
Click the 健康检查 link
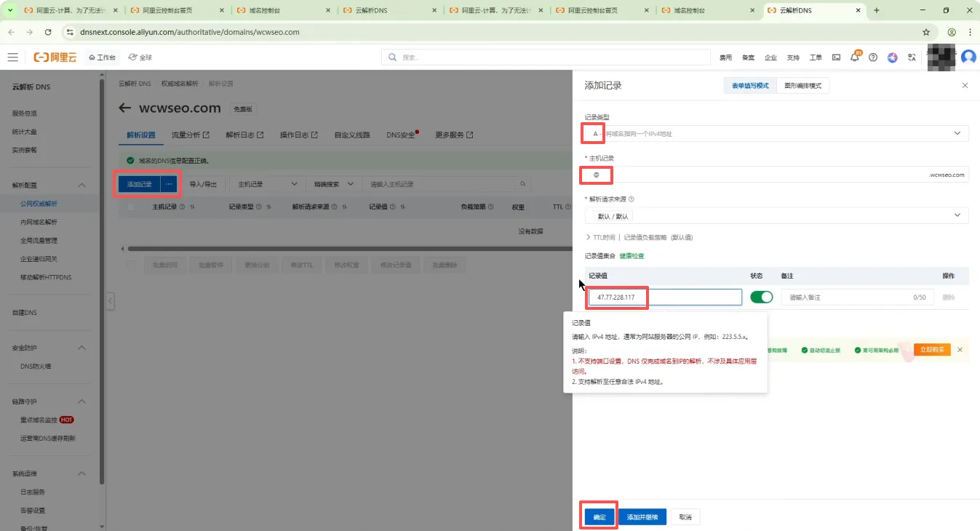(x=632, y=256)
